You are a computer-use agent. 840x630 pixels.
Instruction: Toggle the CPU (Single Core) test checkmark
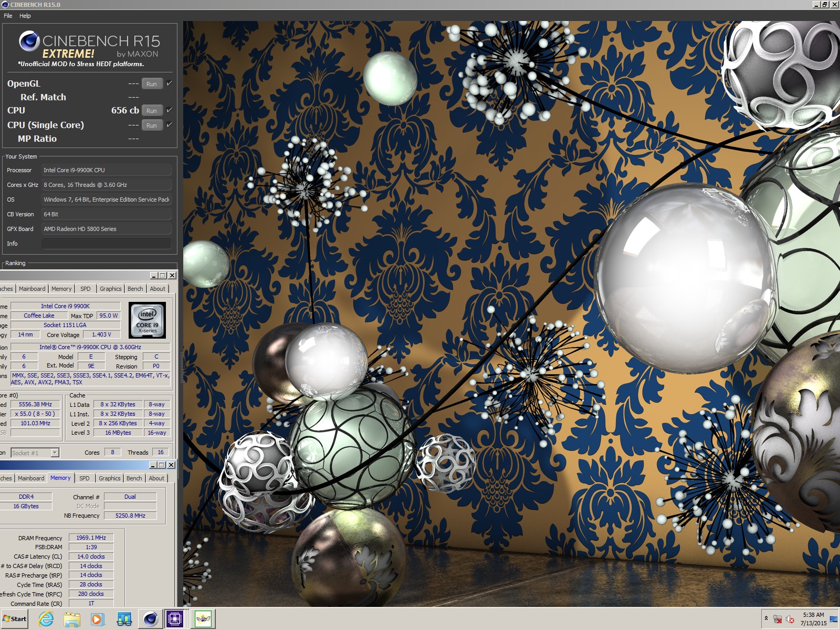[x=169, y=125]
